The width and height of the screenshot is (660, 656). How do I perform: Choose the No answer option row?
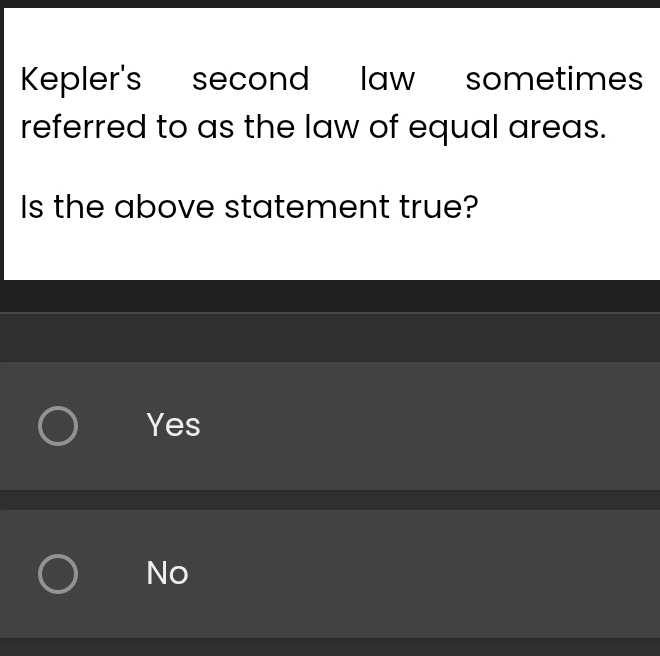click(400, 573)
